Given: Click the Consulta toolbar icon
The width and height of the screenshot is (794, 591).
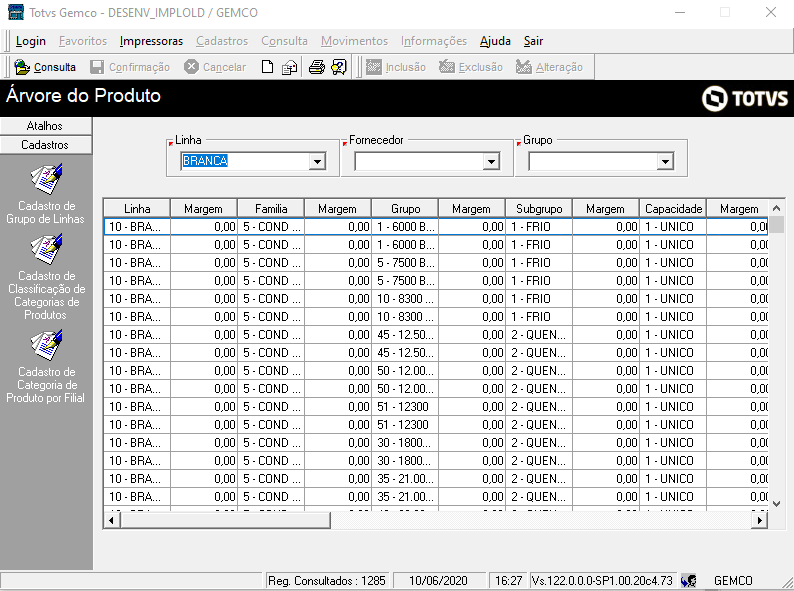Looking at the screenshot, I should coord(22,67).
